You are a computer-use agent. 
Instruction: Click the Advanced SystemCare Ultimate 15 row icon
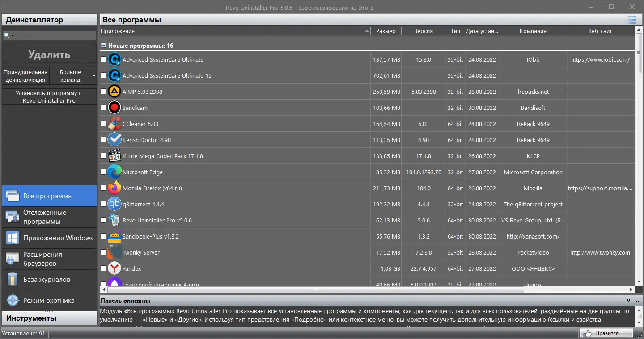pos(115,75)
